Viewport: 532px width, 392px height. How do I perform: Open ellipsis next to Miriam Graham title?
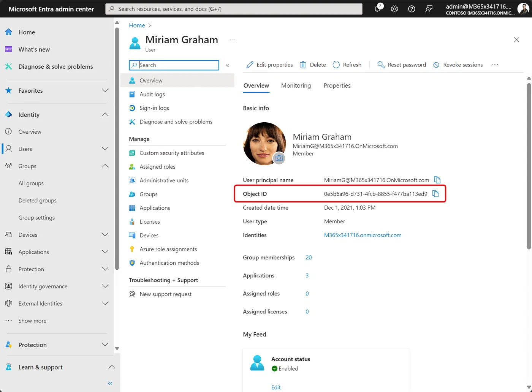[232, 40]
